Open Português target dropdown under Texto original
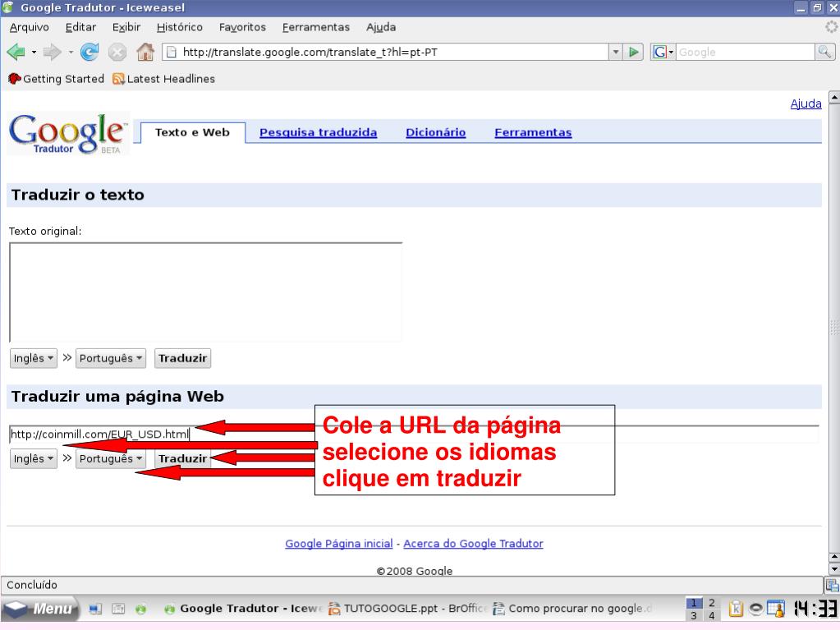The width and height of the screenshot is (840, 630). (x=110, y=358)
